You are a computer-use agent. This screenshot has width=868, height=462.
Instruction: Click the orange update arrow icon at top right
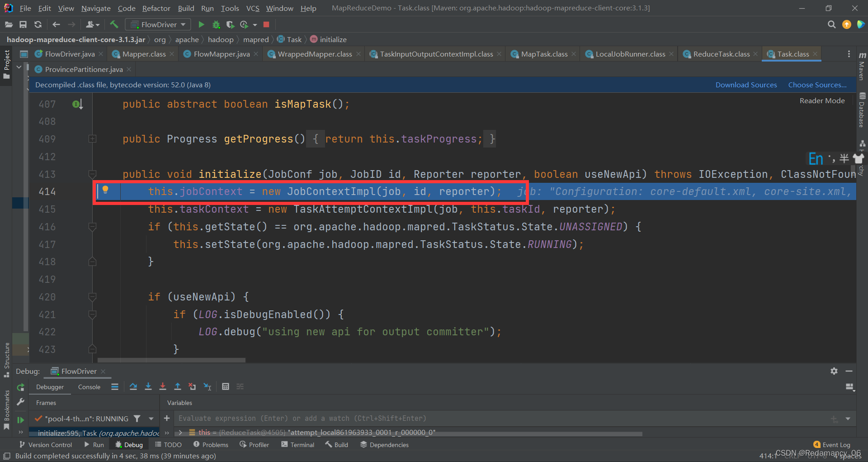[x=847, y=24]
